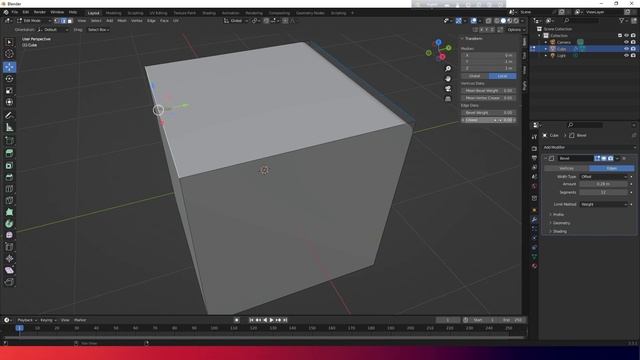Image resolution: width=640 pixels, height=360 pixels.
Task: Select the Measure tool
Action: (x=9, y=127)
